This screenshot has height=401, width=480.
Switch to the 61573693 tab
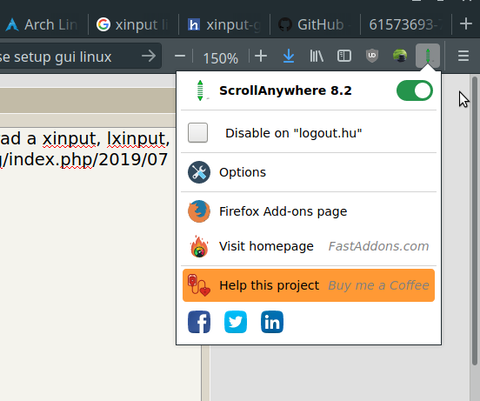click(x=406, y=25)
